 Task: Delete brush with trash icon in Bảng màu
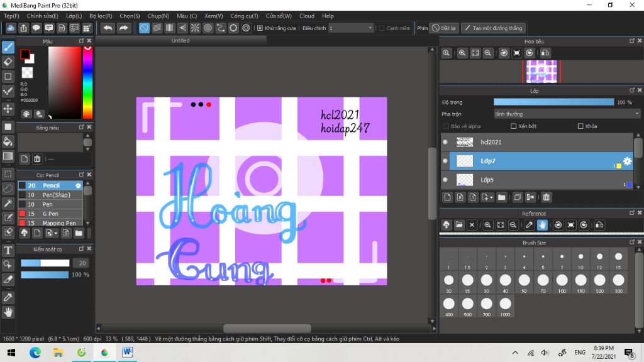[x=37, y=159]
